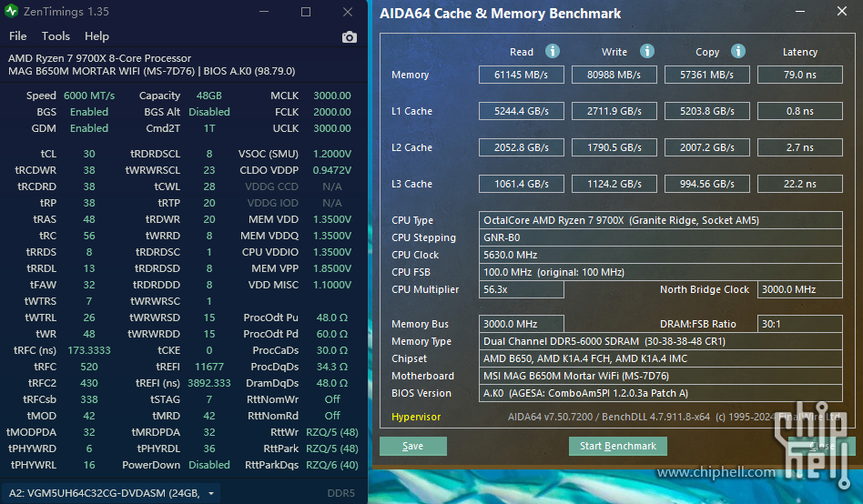The image size is (863, 504).
Task: Click the tREFI value 11677
Action: pyautogui.click(x=209, y=367)
